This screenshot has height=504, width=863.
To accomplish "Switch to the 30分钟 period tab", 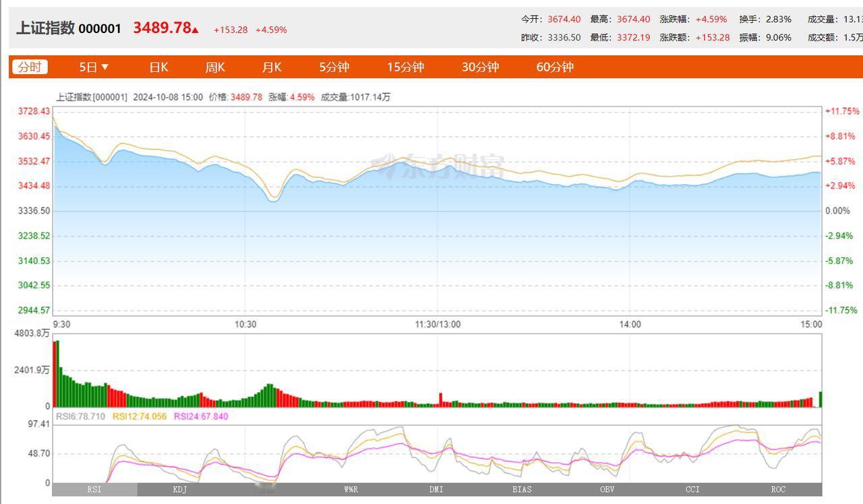I will pyautogui.click(x=480, y=67).
